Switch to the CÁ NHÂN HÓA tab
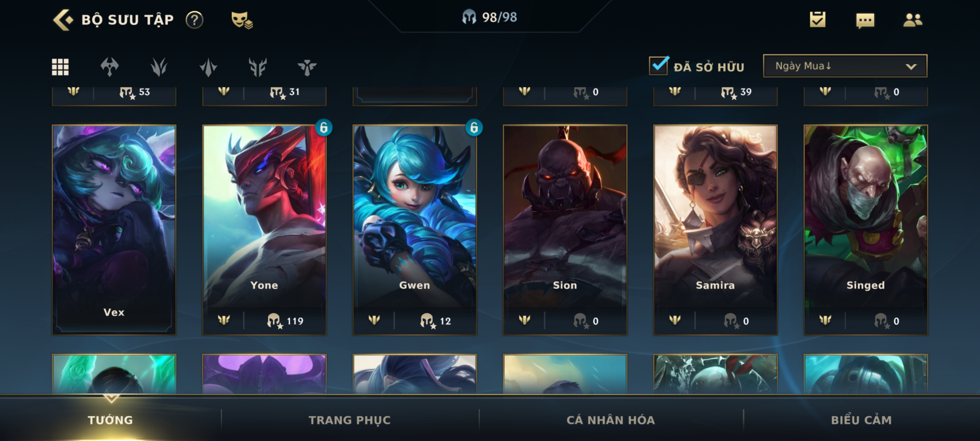The image size is (980, 441). (x=611, y=420)
